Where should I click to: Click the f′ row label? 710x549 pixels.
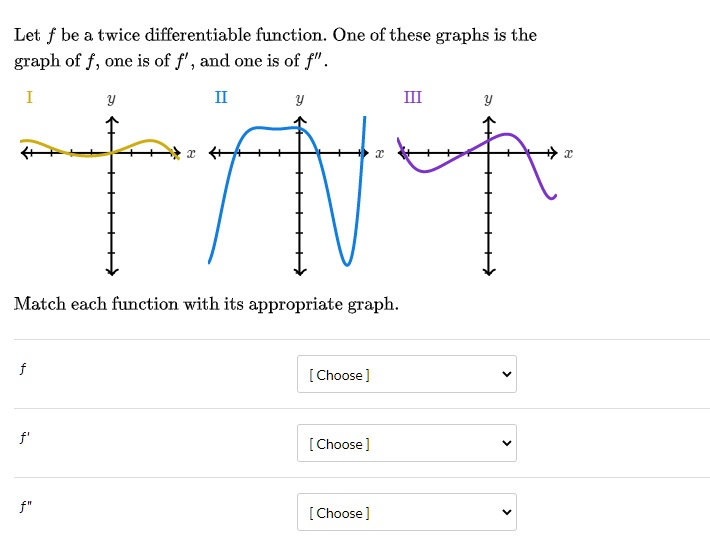[x=24, y=438]
